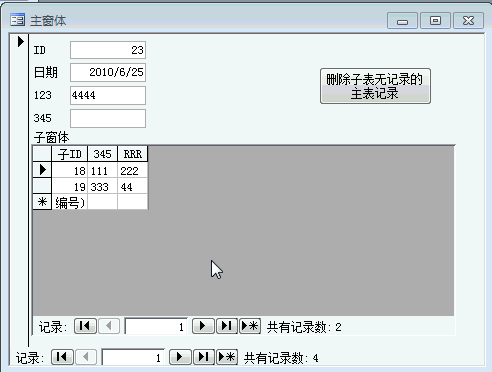
Task: Add new record in main form navigator
Action: pos(227,357)
